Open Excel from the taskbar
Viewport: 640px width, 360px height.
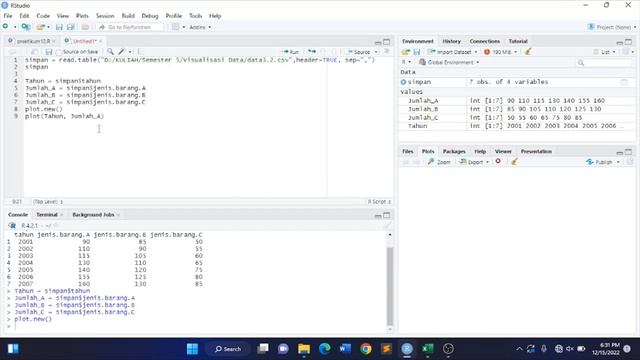[427, 349]
